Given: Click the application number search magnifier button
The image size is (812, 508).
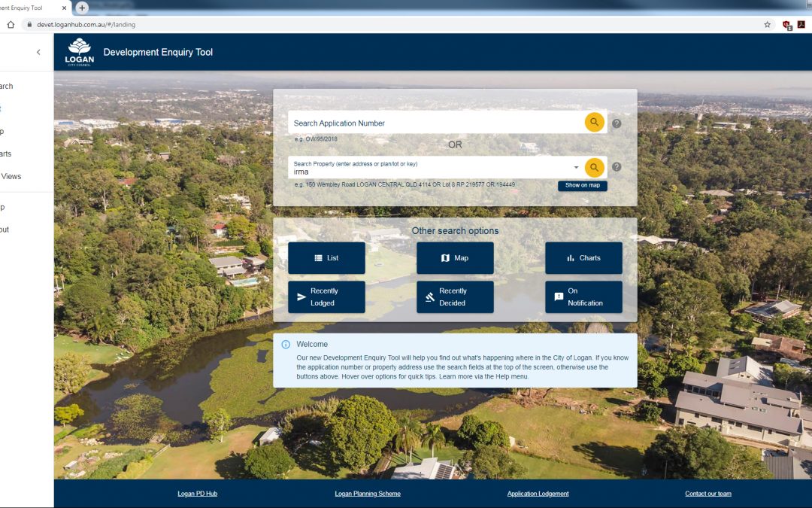Looking at the screenshot, I should [x=594, y=123].
